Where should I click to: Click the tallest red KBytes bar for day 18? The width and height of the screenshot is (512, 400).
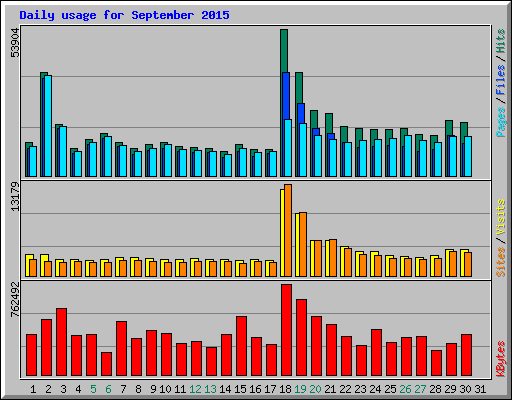click(286, 330)
